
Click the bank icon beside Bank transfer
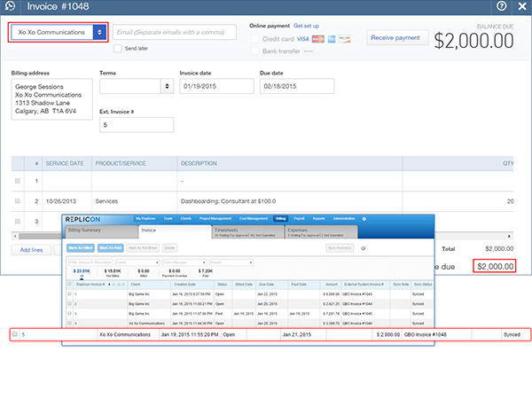(309, 51)
